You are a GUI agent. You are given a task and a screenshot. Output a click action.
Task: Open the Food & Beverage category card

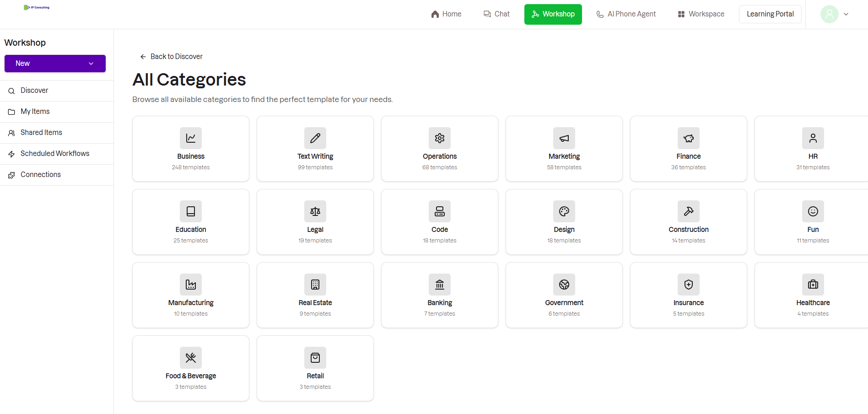click(190, 368)
